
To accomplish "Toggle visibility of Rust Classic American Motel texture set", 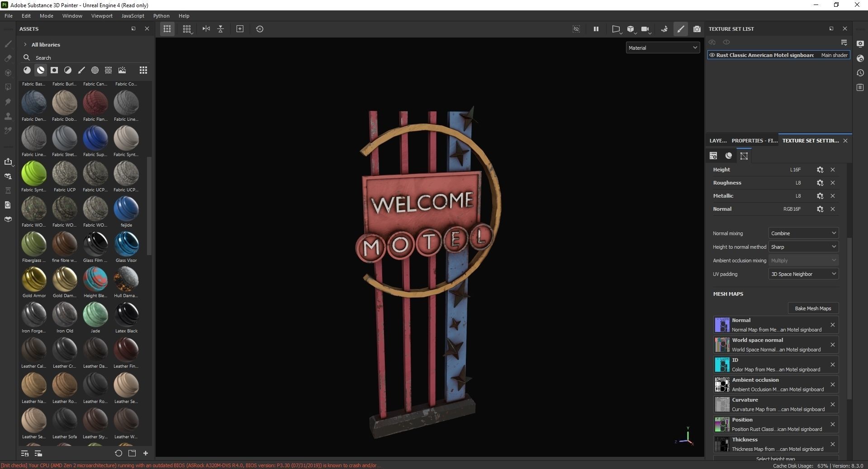I will tap(712, 55).
